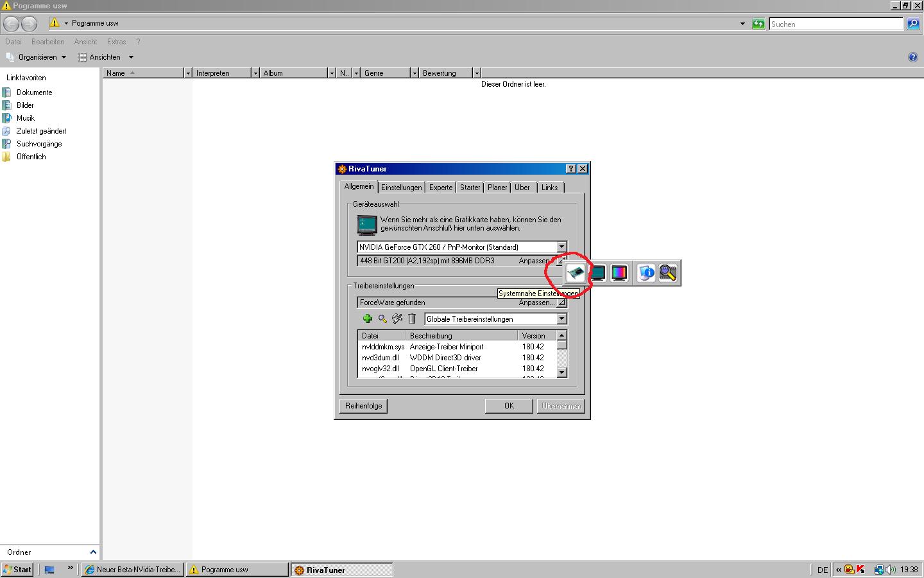Open the Datei menu in Explorer

tap(13, 42)
